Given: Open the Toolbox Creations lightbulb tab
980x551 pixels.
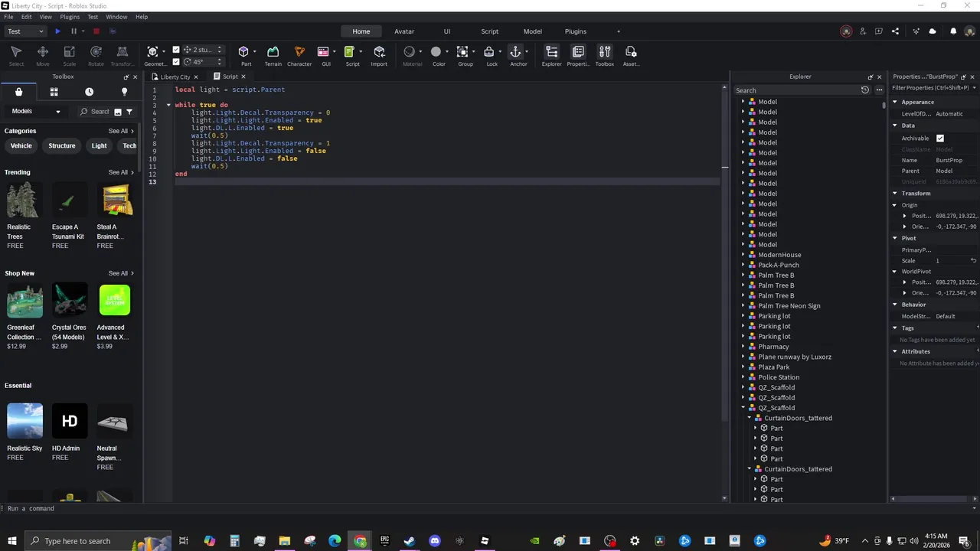Looking at the screenshot, I should (124, 92).
